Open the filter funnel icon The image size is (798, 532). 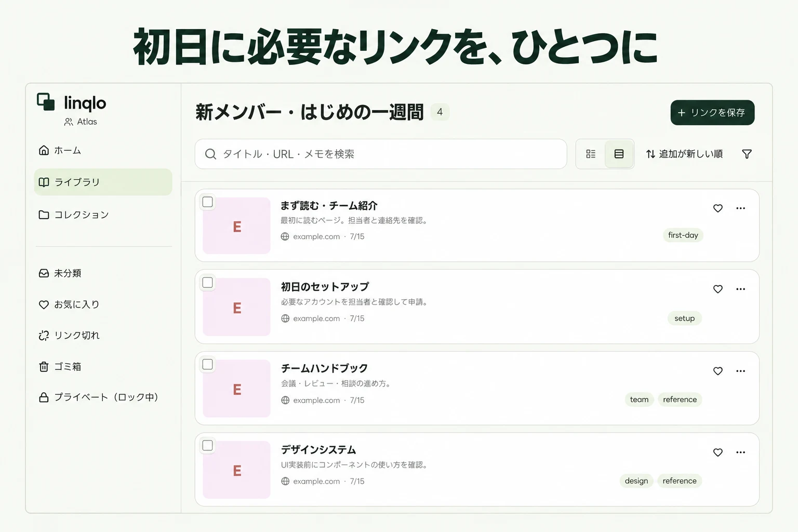pyautogui.click(x=747, y=154)
